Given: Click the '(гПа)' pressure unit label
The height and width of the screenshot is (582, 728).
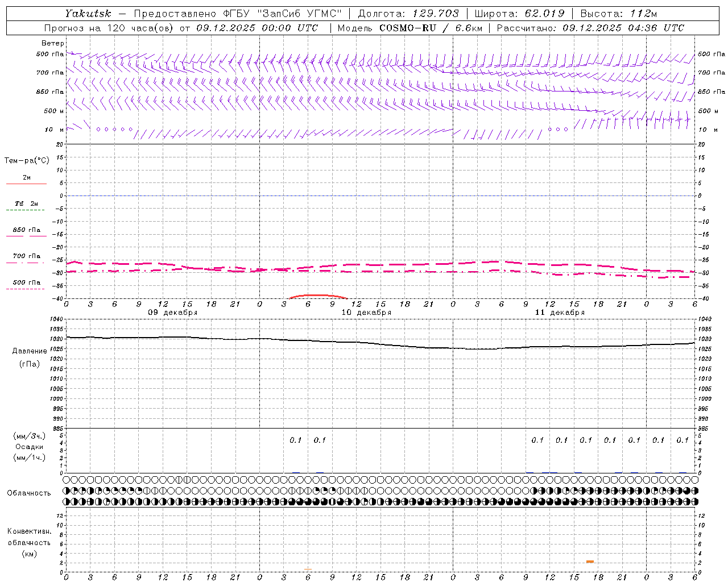Looking at the screenshot, I should pyautogui.click(x=29, y=364).
